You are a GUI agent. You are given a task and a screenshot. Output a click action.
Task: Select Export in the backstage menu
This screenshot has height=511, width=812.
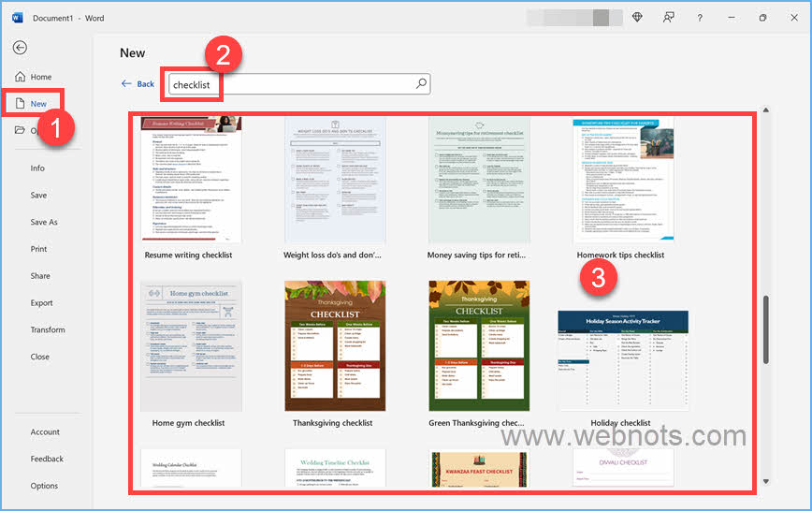pyautogui.click(x=41, y=303)
